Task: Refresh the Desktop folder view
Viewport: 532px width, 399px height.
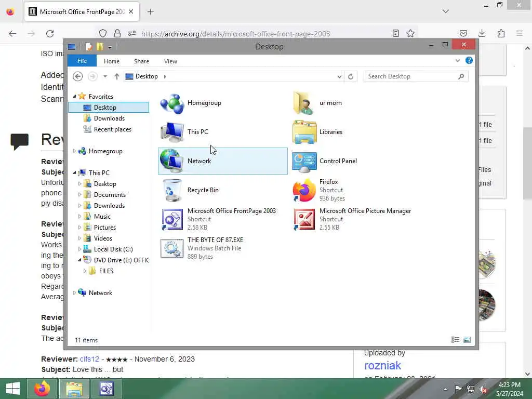Action: [x=351, y=76]
